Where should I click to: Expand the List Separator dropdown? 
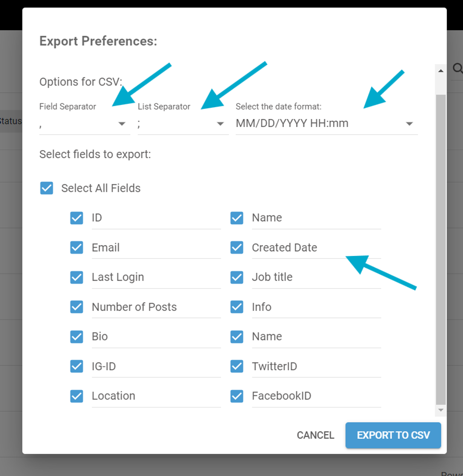[x=220, y=124]
